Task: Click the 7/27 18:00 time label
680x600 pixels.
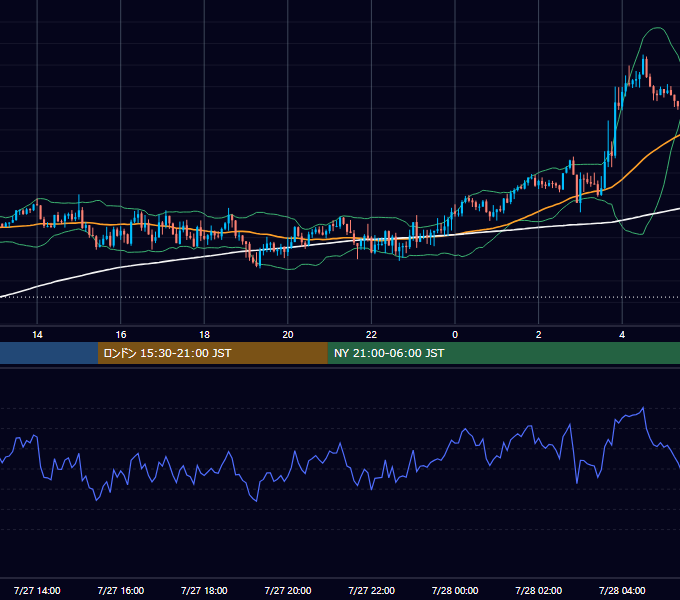Action: (204, 590)
